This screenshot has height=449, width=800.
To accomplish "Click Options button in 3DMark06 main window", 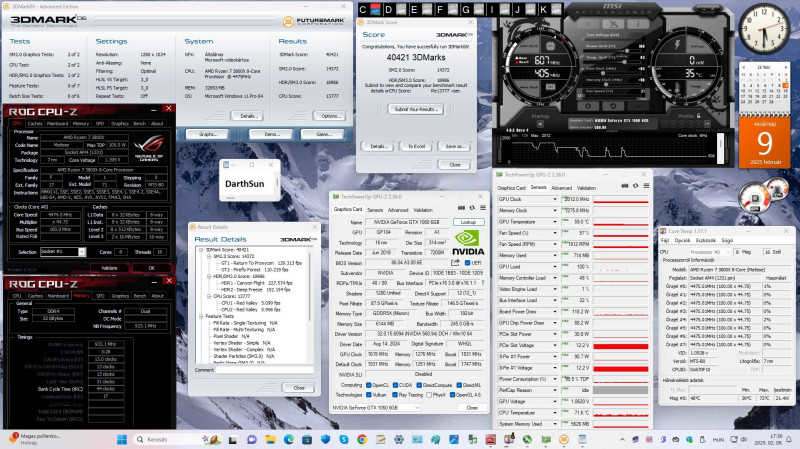I will tap(331, 116).
